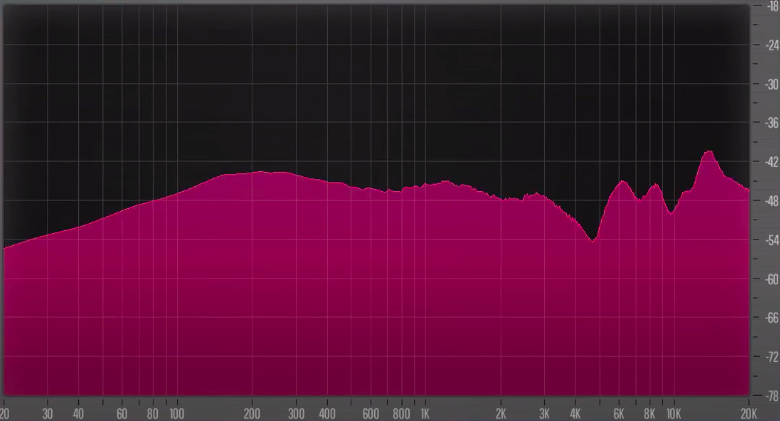This screenshot has height=421, width=780.
Task: Select the 10K frequency axis label
Action: click(673, 413)
